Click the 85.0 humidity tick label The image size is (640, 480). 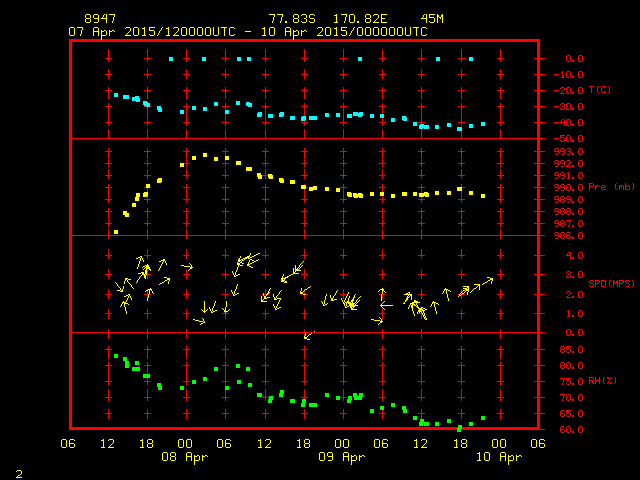tap(571, 350)
